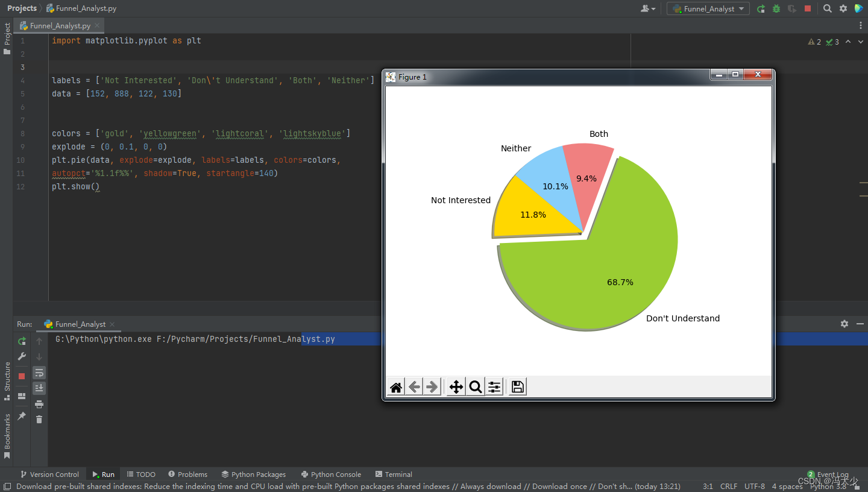Reset the figure view with the Home icon
This screenshot has height=492, width=868.
coord(396,387)
